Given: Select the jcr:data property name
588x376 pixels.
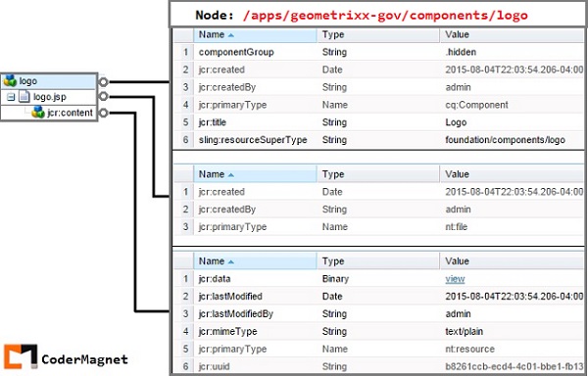Looking at the screenshot, I should pyautogui.click(x=215, y=279).
